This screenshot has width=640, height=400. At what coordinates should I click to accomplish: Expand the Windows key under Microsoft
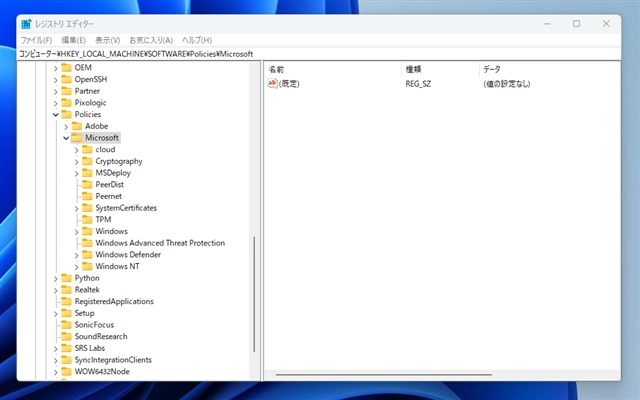coord(77,232)
